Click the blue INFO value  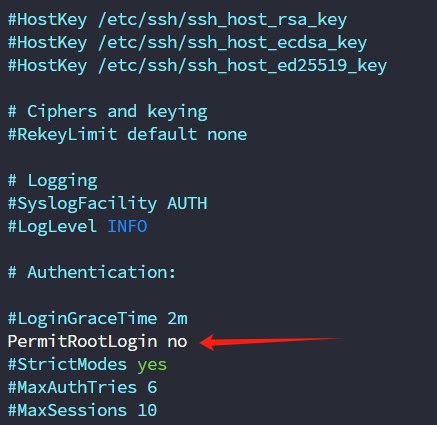click(127, 227)
